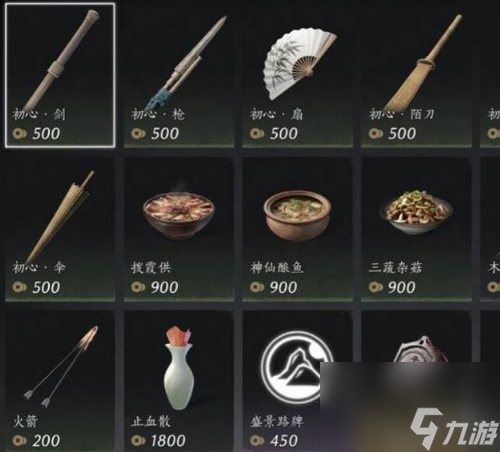Click the 九游 watermark logo
This screenshot has width=500, height=452.
(x=454, y=430)
